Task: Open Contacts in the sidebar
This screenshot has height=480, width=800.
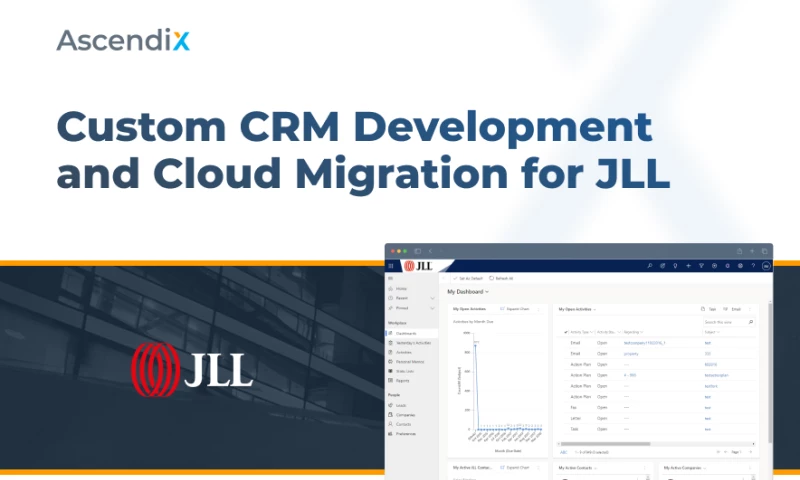Action: click(403, 424)
